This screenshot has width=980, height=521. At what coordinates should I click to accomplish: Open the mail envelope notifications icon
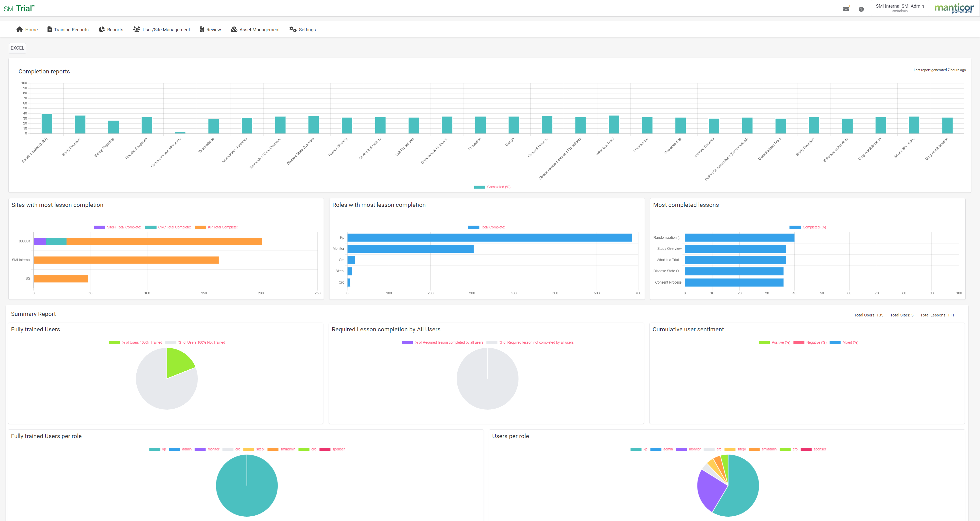(x=846, y=9)
